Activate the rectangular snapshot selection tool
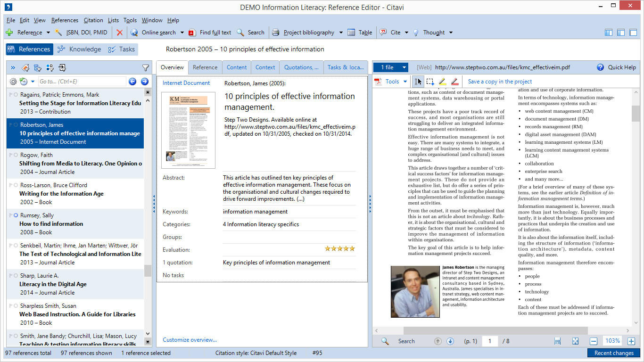644x362 pixels. (x=430, y=82)
